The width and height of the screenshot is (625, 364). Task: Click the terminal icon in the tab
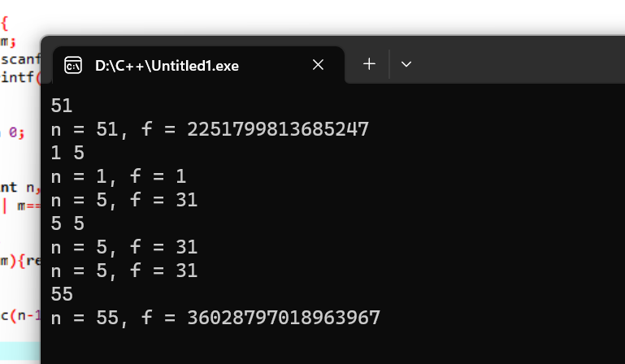[73, 65]
